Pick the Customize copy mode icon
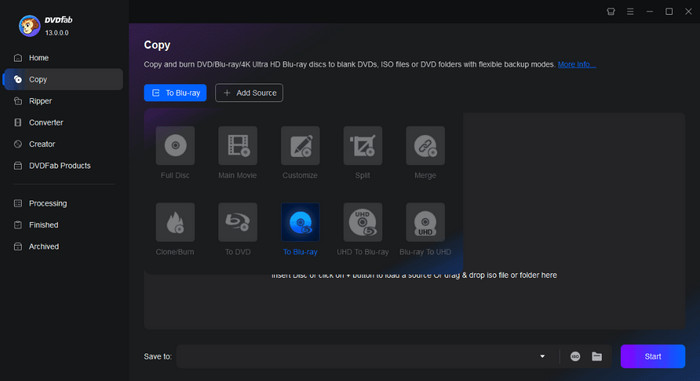The image size is (700, 381). click(300, 146)
